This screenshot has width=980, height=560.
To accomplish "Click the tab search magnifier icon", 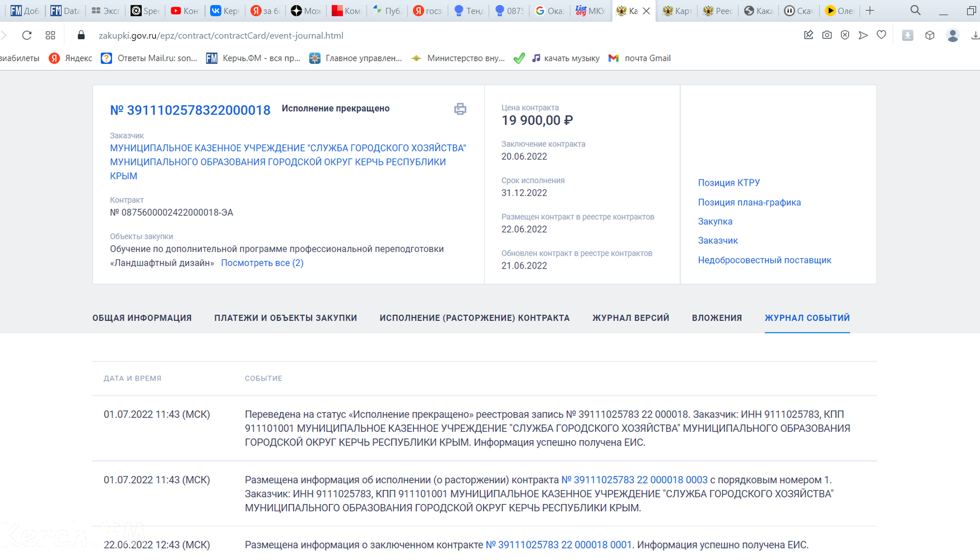I will pos(915,10).
